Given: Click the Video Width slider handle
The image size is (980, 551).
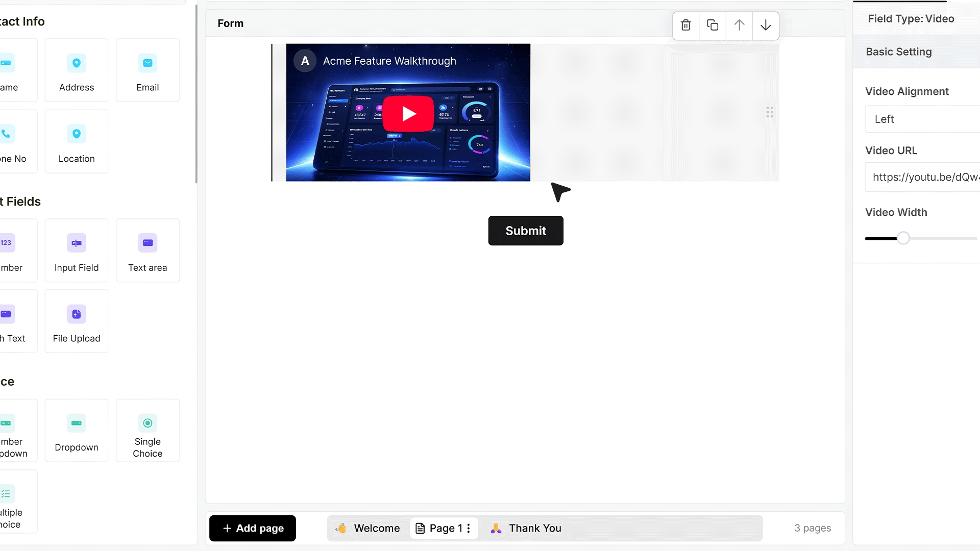Looking at the screenshot, I should pyautogui.click(x=903, y=238).
